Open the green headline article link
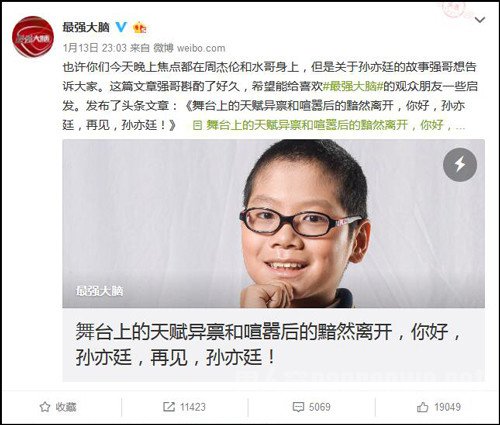Screen dimensions: 500x425 click(x=329, y=125)
